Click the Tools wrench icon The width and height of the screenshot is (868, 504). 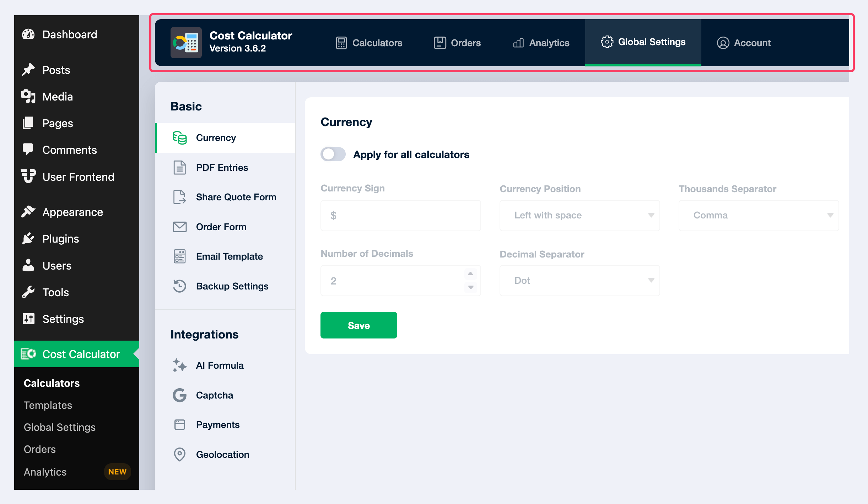(x=28, y=292)
